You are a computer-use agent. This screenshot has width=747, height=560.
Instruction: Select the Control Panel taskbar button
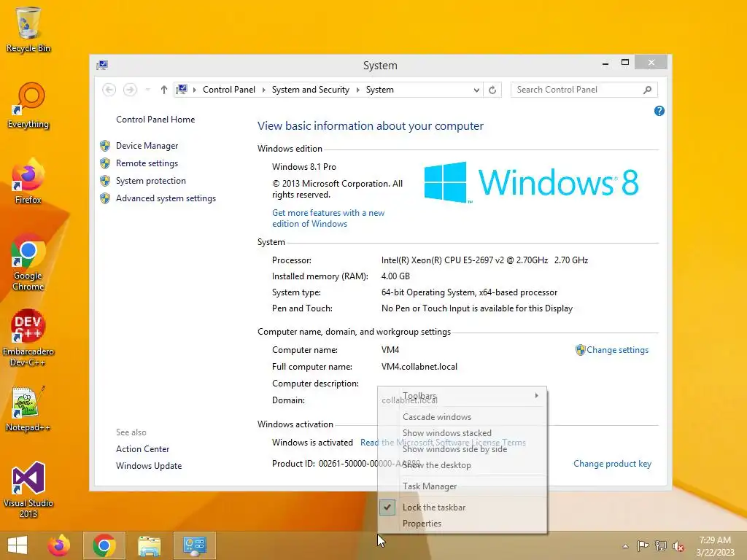click(x=194, y=545)
